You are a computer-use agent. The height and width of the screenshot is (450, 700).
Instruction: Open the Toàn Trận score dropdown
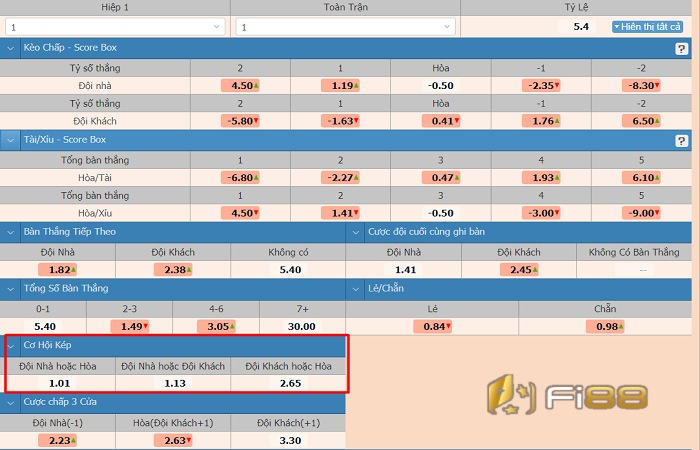345,27
